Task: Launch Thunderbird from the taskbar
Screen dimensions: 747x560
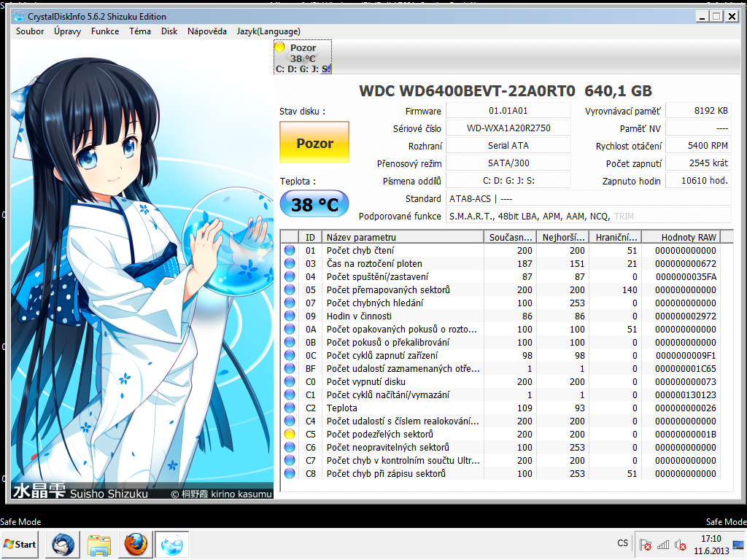Action: (63, 545)
